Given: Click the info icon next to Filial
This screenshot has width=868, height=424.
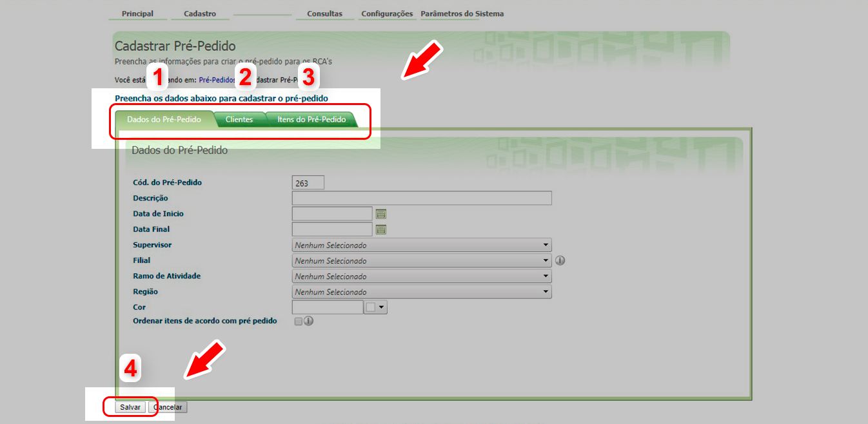Looking at the screenshot, I should 560,260.
